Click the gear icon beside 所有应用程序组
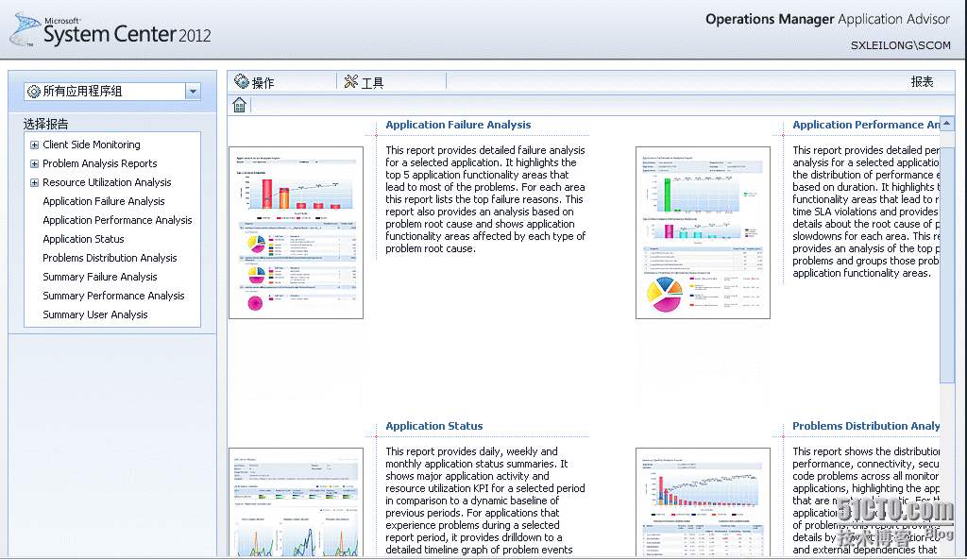 (34, 92)
